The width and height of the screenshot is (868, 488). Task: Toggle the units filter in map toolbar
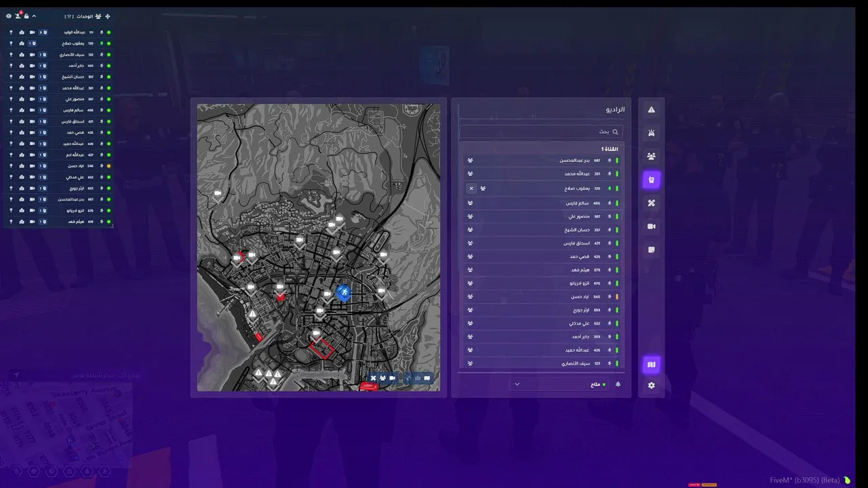click(382, 378)
